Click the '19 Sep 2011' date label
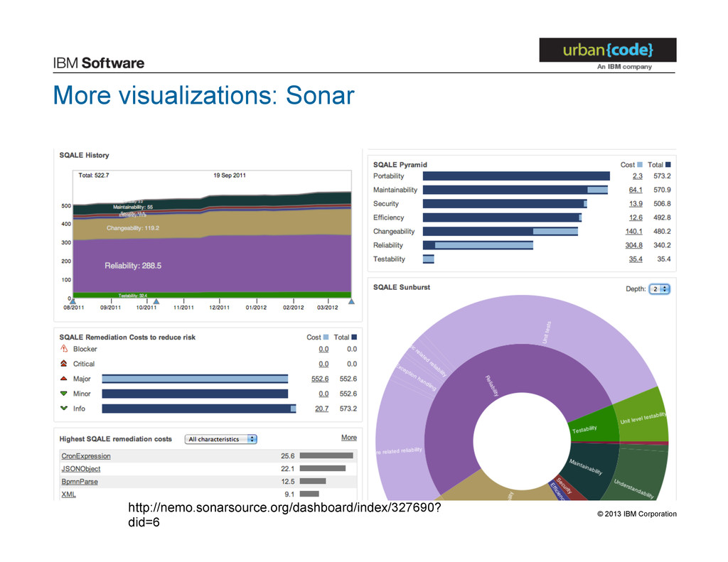The height and width of the screenshot is (562, 728). 230,175
